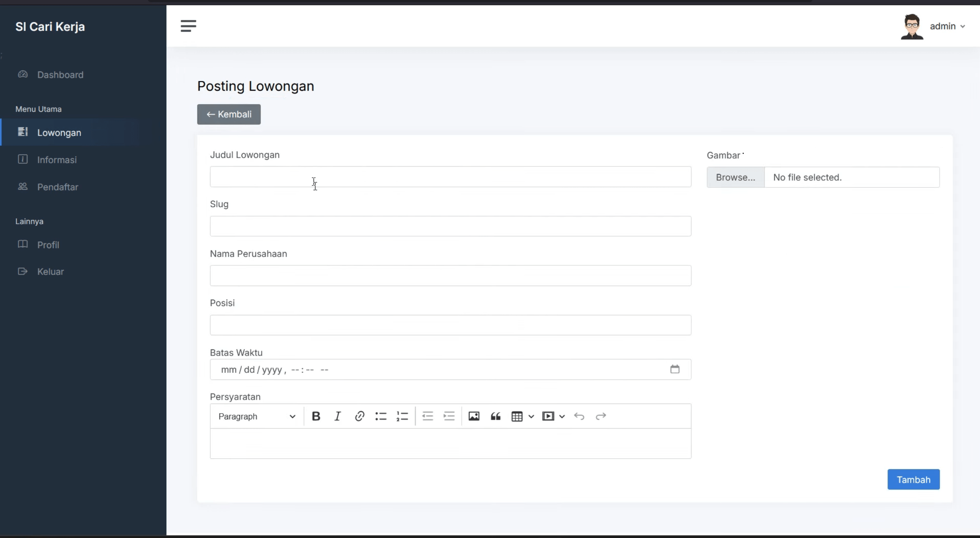The width and height of the screenshot is (980, 538).
Task: Open Dashboard in the sidebar
Action: 60,74
